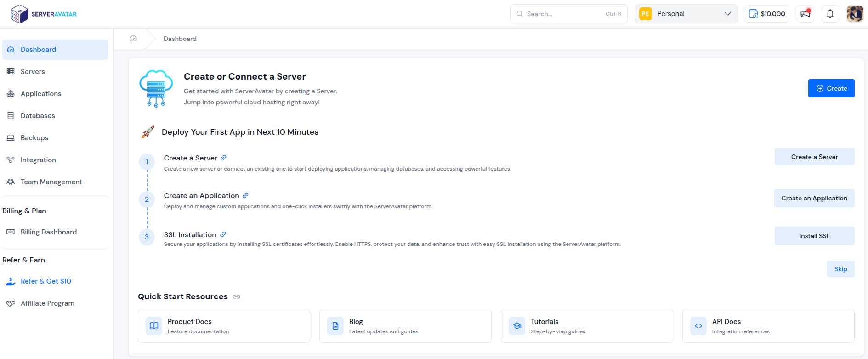Viewport: 868px width, 359px height.
Task: Click the announcements megaphone icon
Action: click(x=805, y=14)
